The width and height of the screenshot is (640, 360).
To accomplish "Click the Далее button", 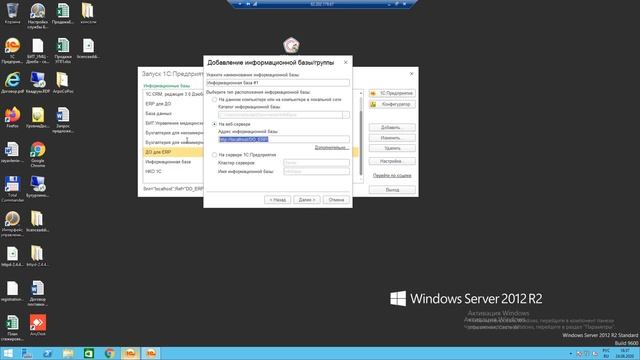I will [x=307, y=200].
